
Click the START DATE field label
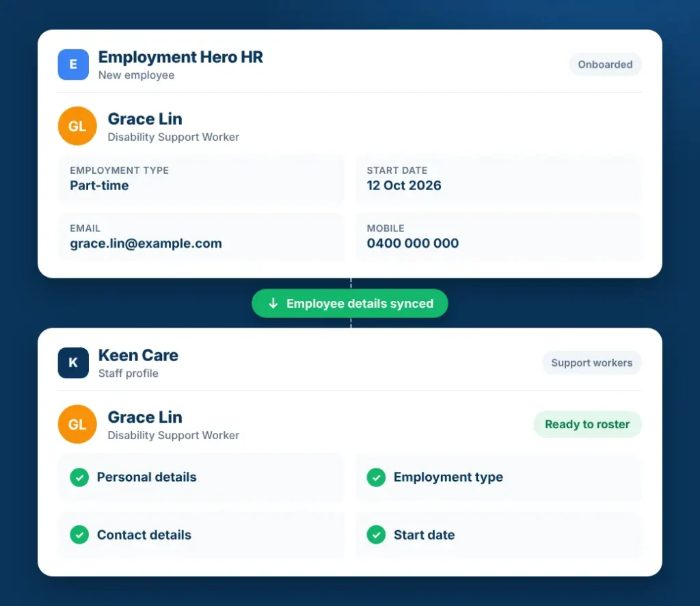(397, 170)
